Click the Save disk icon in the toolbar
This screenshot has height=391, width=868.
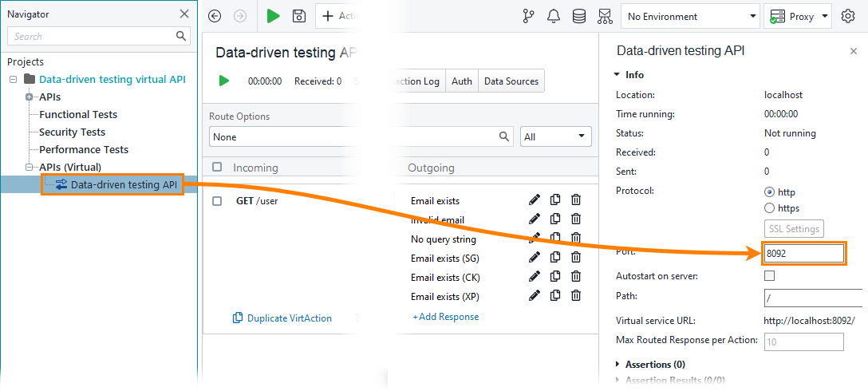click(299, 16)
